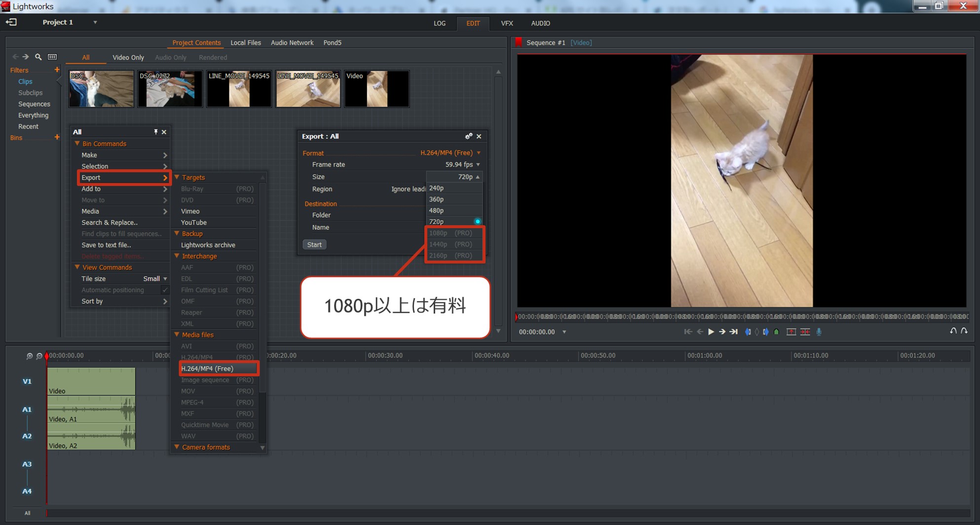Viewport: 980px width, 525px height.
Task: Toggle Automatic positioning checkbox
Action: coord(165,290)
